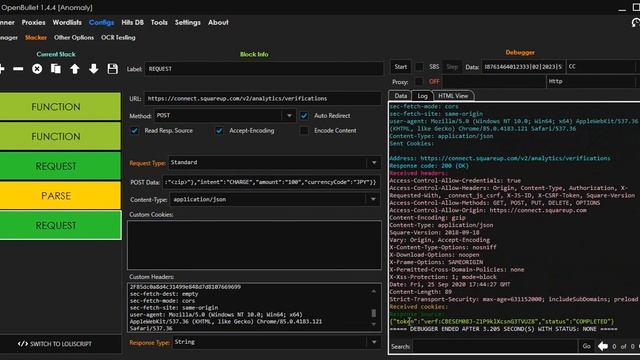Open the Configs menu
640x360 pixels.
(x=101, y=22)
